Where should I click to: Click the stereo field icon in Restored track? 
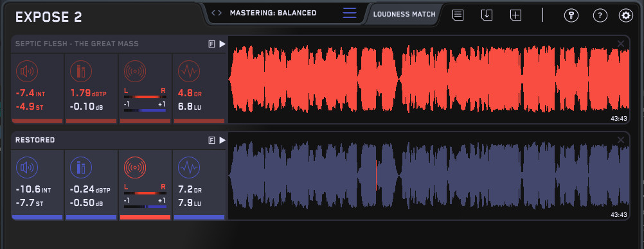coord(135,167)
